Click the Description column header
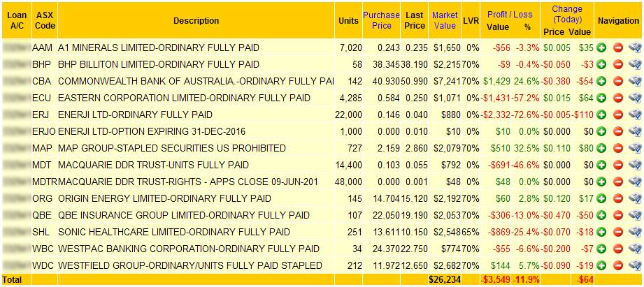The height and width of the screenshot is (287, 644). pyautogui.click(x=196, y=20)
